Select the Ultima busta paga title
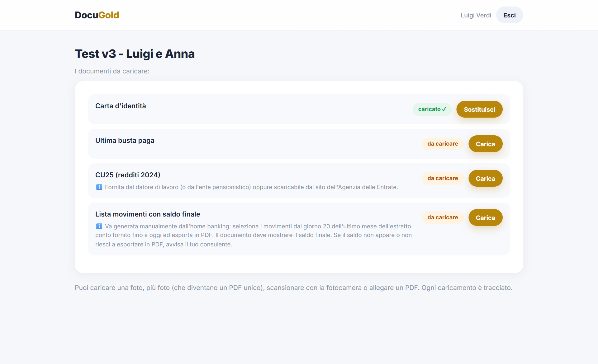598x364 pixels. tap(125, 140)
